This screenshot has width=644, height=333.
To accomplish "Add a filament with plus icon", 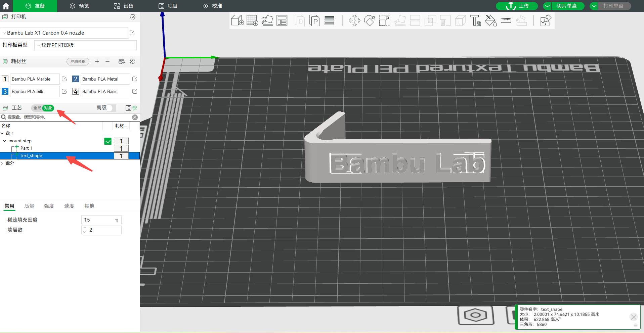I will [97, 61].
